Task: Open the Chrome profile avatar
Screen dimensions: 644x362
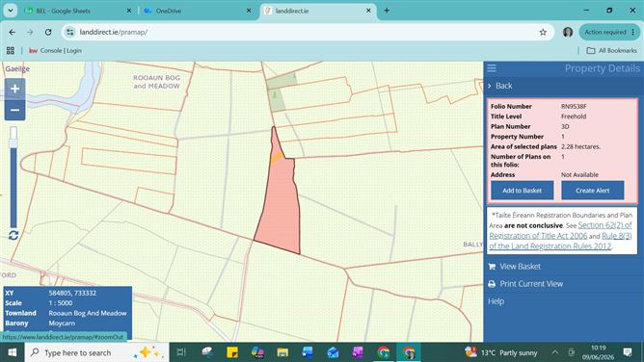Action: point(568,32)
